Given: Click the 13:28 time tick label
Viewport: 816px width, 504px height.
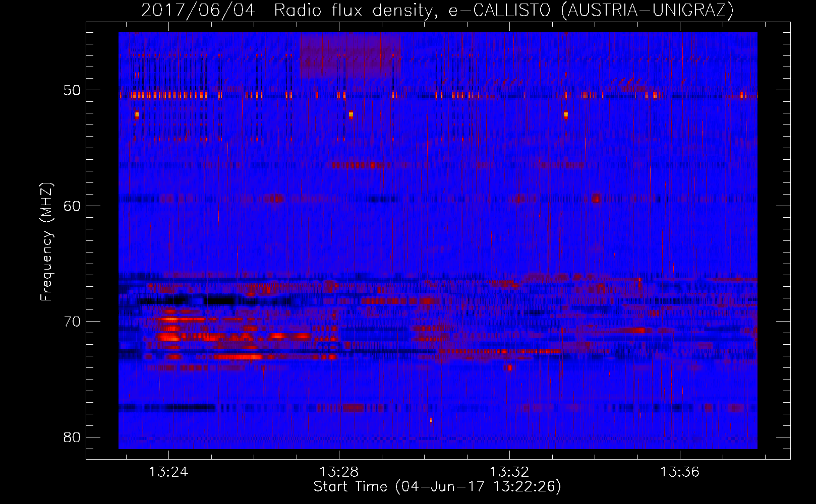Looking at the screenshot, I should click(339, 472).
